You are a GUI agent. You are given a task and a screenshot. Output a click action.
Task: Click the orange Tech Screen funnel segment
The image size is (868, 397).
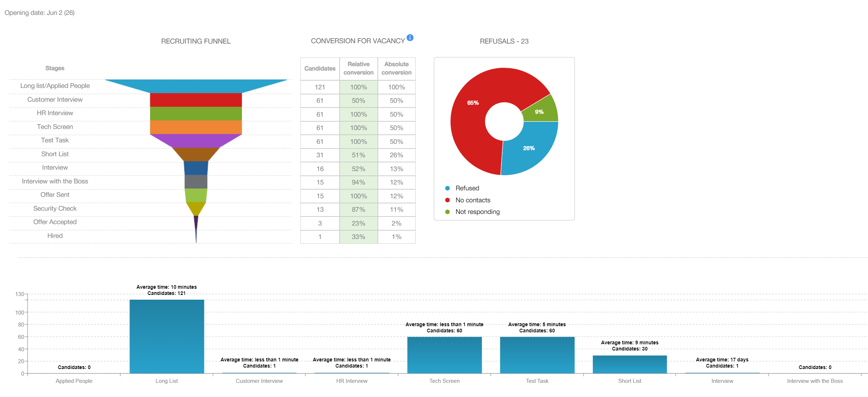coord(196,127)
